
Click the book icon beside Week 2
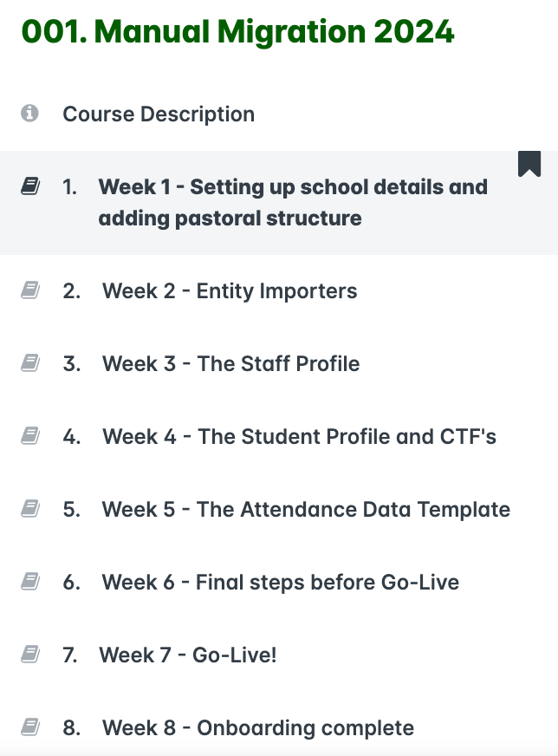pos(30,290)
